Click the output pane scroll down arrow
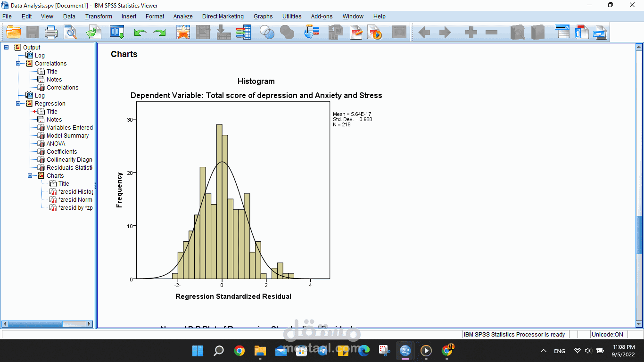 tap(639, 324)
